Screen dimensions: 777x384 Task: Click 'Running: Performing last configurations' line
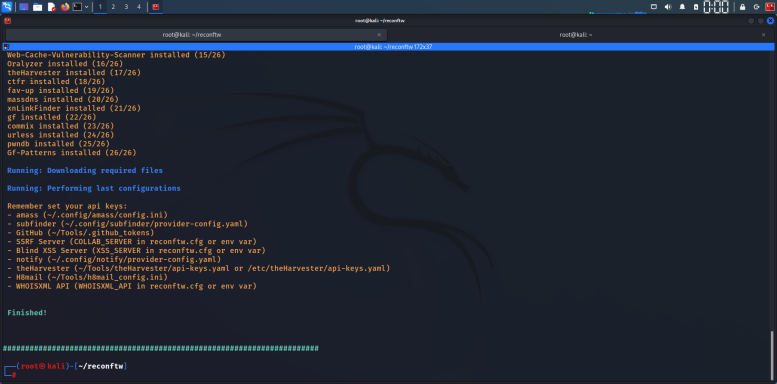point(94,188)
